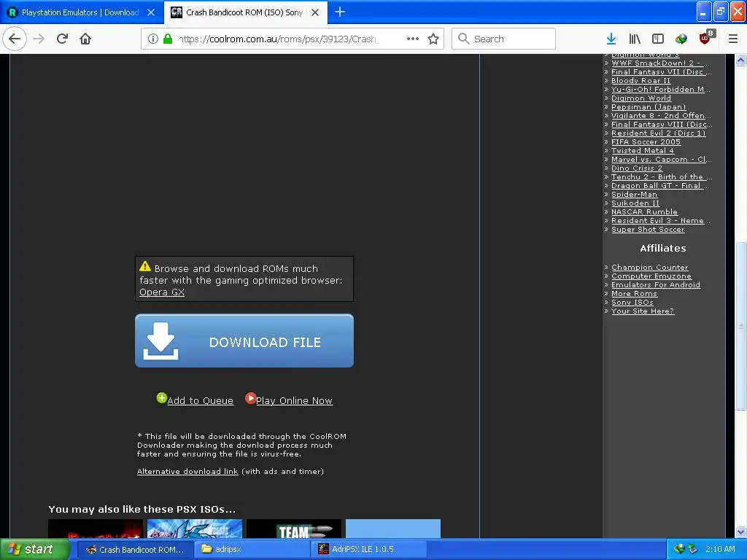Toggle the sidebar view icon
747x560 pixels.
(x=658, y=39)
